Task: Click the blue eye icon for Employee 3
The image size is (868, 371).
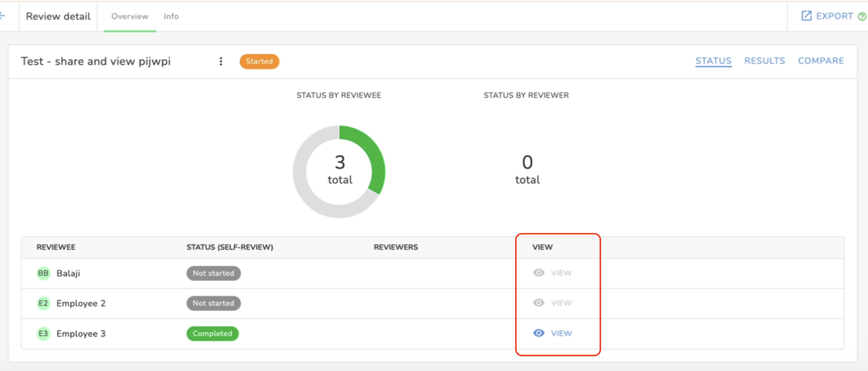Action: click(x=538, y=333)
